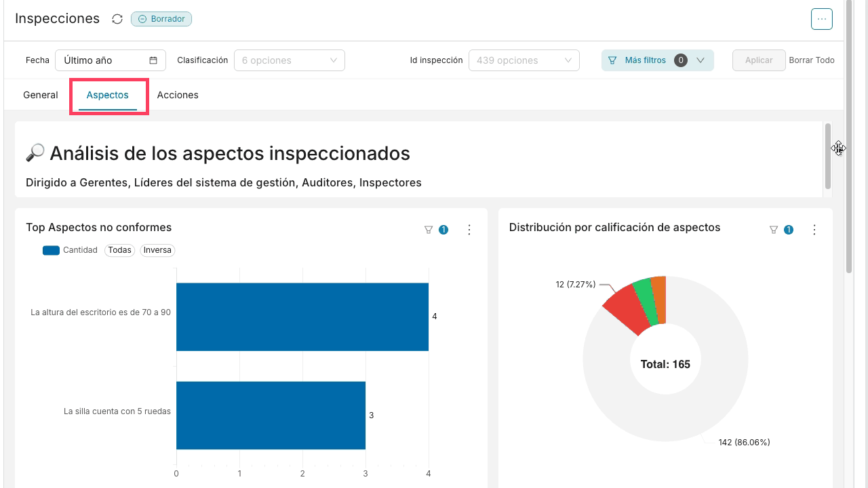This screenshot has height=488, width=868.
Task: Click the Top Aspectos no conformes title
Action: click(x=99, y=228)
